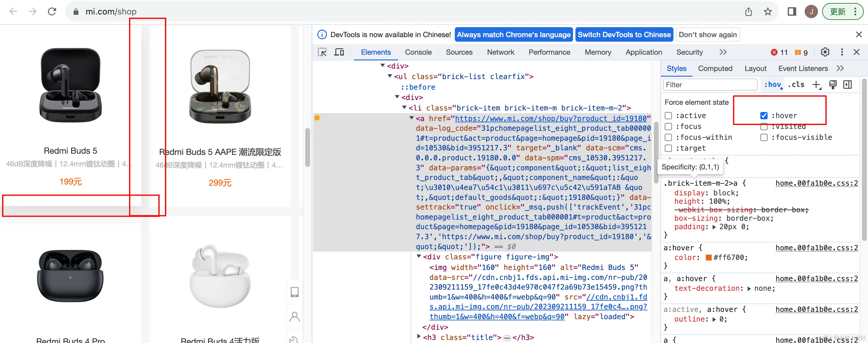Activate the inspect element picker icon
This screenshot has width=868, height=343.
[x=322, y=52]
